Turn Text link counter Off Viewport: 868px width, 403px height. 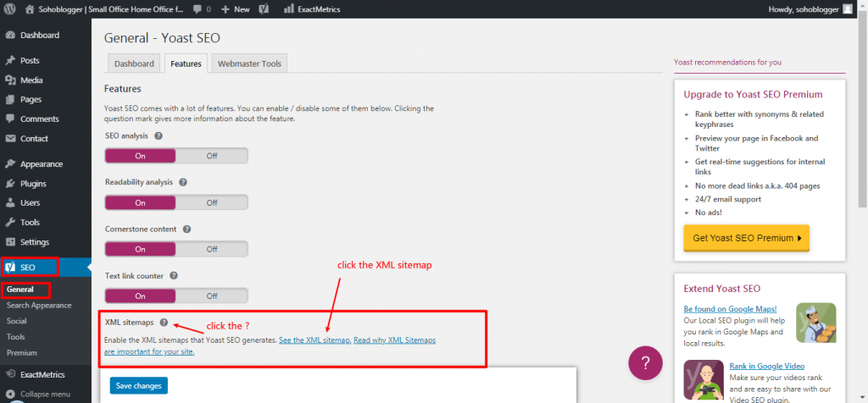(212, 295)
